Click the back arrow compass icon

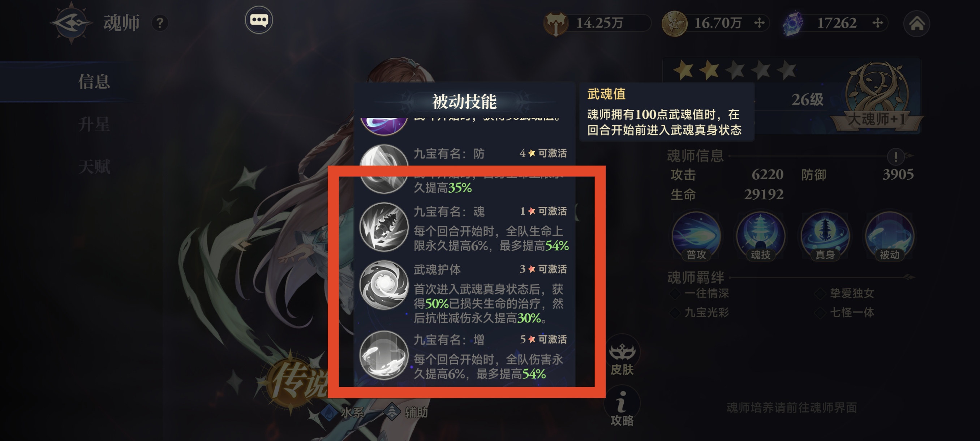(71, 23)
